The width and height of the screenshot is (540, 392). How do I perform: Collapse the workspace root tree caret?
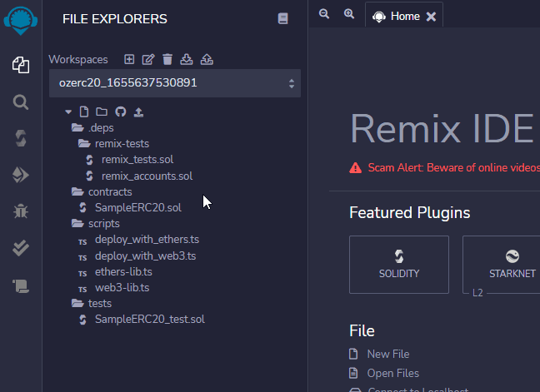pos(68,112)
